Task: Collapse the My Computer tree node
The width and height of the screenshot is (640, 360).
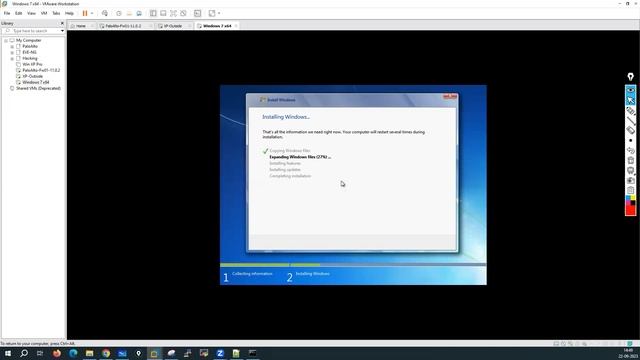Action: [6, 40]
